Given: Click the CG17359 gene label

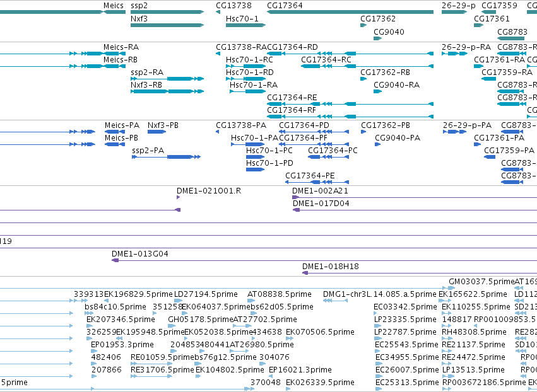Looking at the screenshot, I should click(499, 6).
